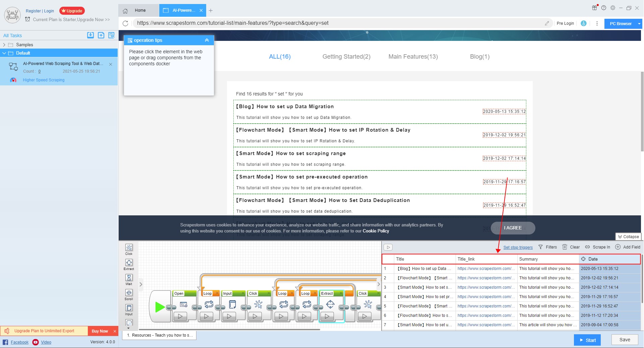Open the Filters tool
The width and height of the screenshot is (644, 348).
547,247
